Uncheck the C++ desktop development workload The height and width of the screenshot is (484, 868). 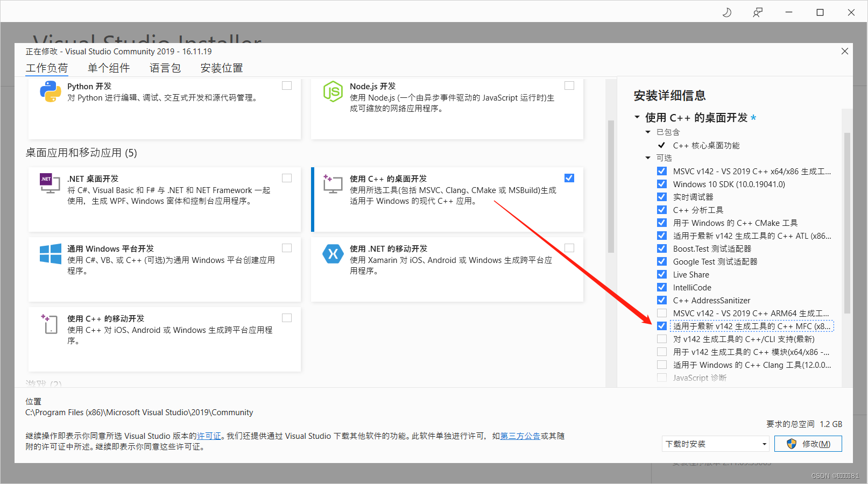pyautogui.click(x=569, y=178)
